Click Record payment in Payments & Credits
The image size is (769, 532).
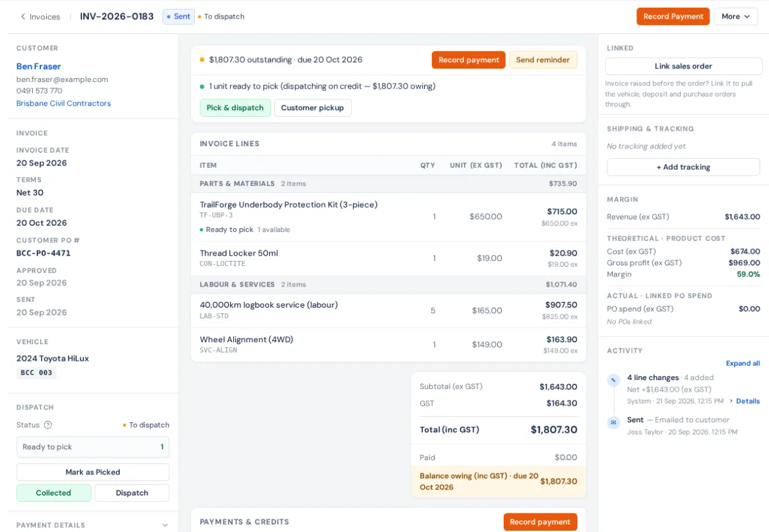pos(540,522)
